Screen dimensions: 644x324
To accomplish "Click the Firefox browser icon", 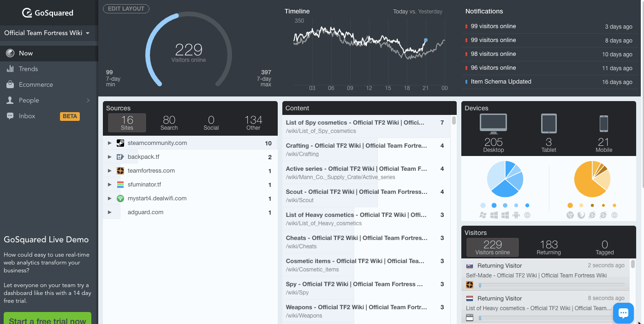I will [581, 215].
